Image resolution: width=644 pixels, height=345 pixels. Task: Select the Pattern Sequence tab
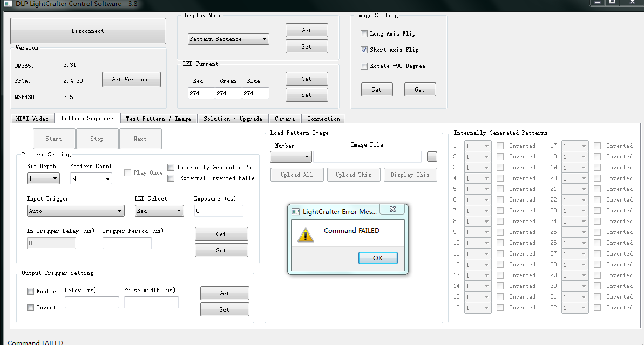coord(87,118)
